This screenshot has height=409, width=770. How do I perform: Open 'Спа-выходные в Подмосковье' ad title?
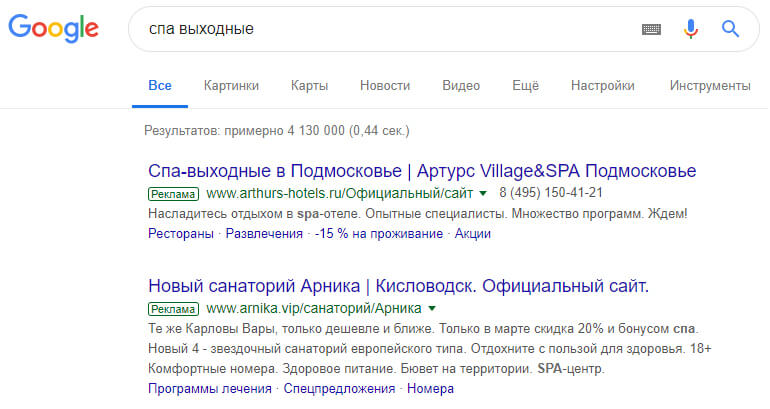click(x=422, y=171)
